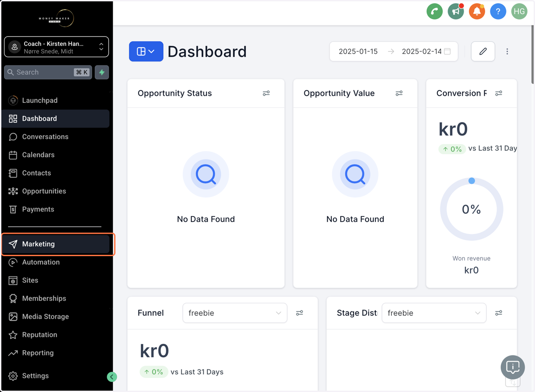Image resolution: width=535 pixels, height=392 pixels.
Task: Open the HG user avatar menu
Action: [x=519, y=12]
